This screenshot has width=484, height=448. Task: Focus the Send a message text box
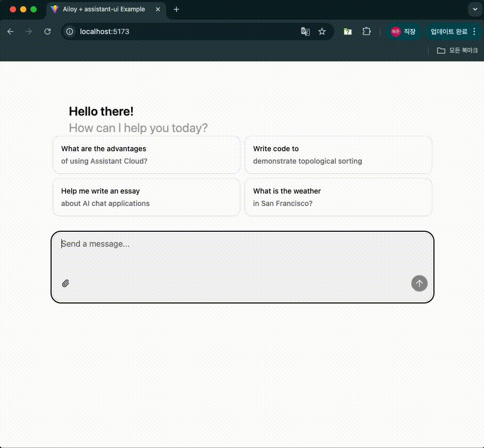(x=242, y=253)
